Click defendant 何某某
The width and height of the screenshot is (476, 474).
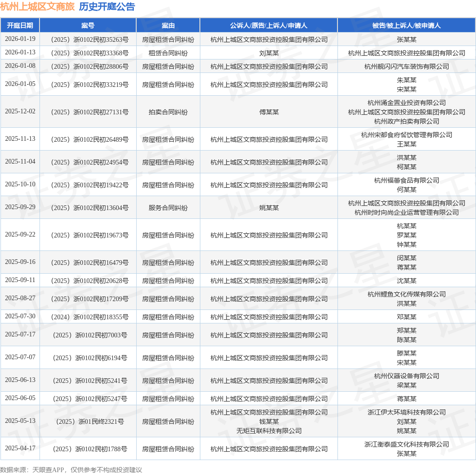click(x=406, y=190)
